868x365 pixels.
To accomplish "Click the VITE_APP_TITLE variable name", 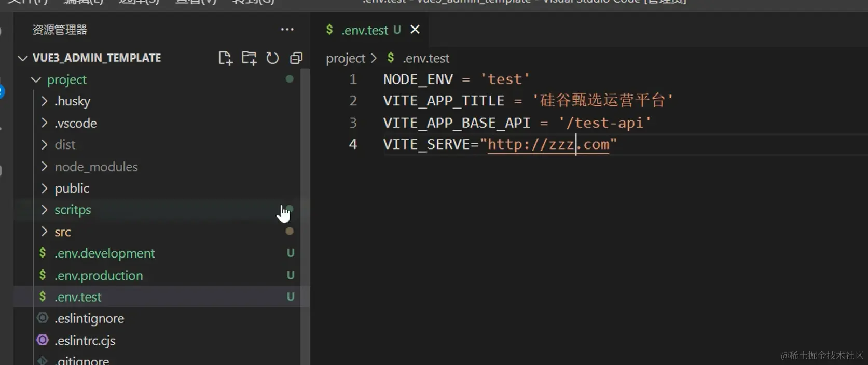I will tap(444, 101).
